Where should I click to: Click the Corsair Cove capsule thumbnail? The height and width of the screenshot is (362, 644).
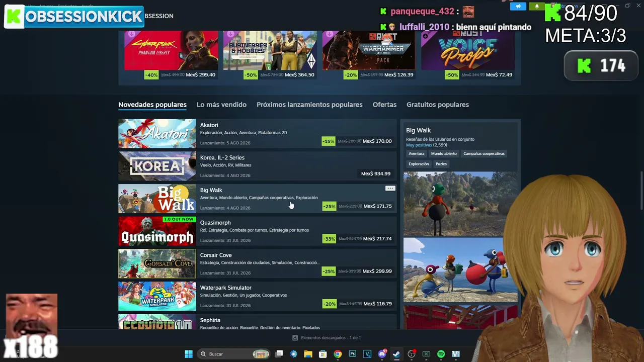point(157,263)
